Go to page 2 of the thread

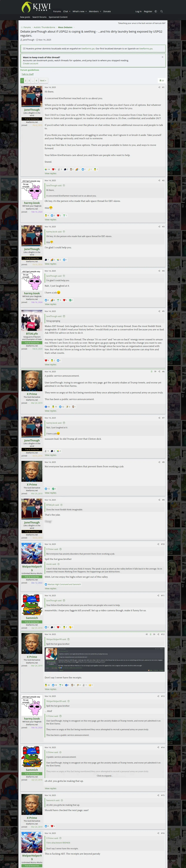pyautogui.click(x=25, y=81)
